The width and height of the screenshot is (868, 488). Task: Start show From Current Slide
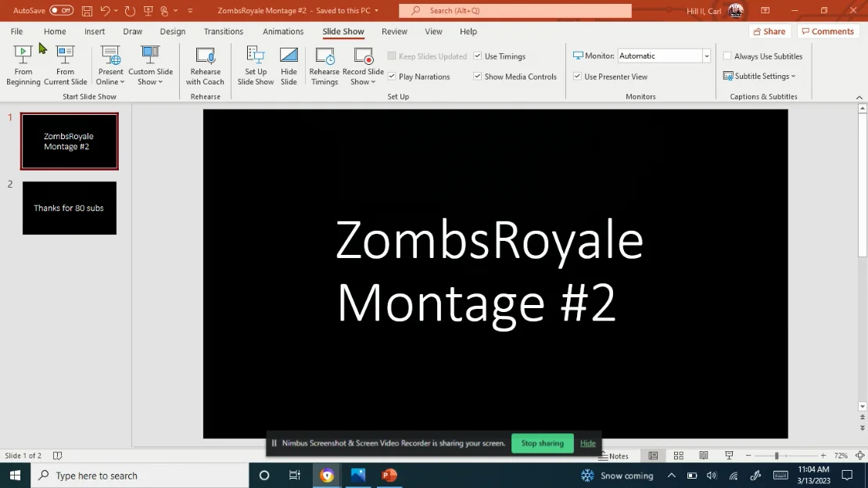click(x=66, y=66)
